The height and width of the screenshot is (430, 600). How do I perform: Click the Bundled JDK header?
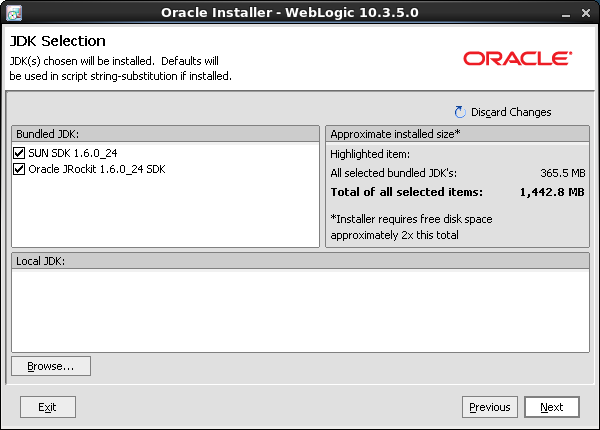click(165, 134)
